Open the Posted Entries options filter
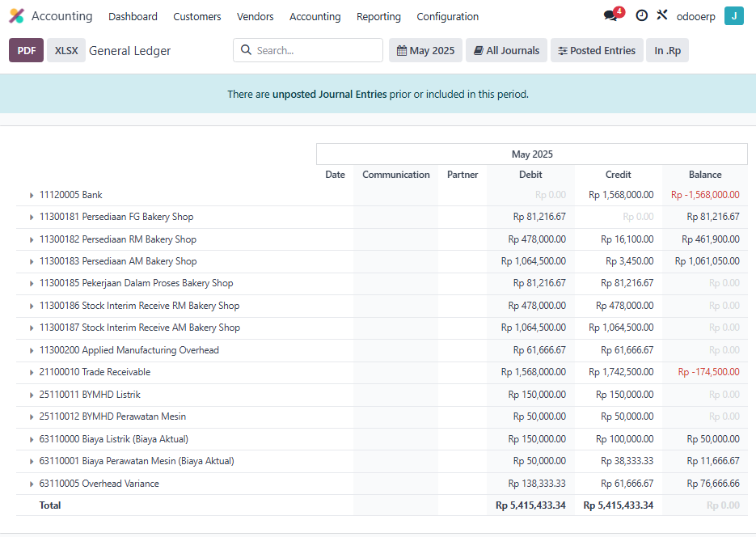 (x=597, y=50)
